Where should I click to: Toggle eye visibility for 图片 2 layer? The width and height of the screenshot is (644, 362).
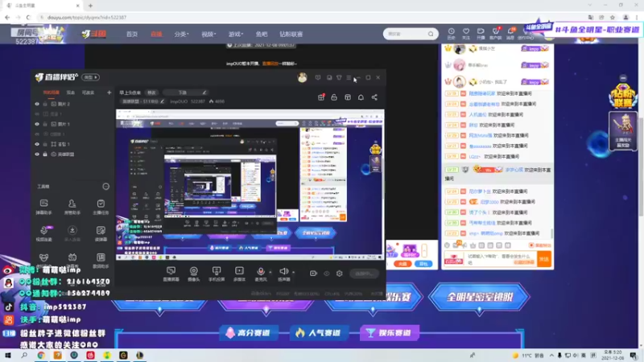pyautogui.click(x=37, y=105)
